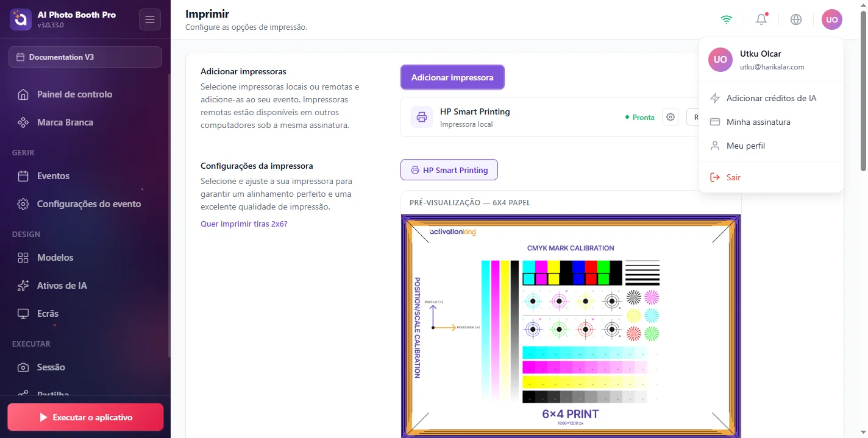The height and width of the screenshot is (438, 868).
Task: Open notifications bell
Action: click(761, 19)
